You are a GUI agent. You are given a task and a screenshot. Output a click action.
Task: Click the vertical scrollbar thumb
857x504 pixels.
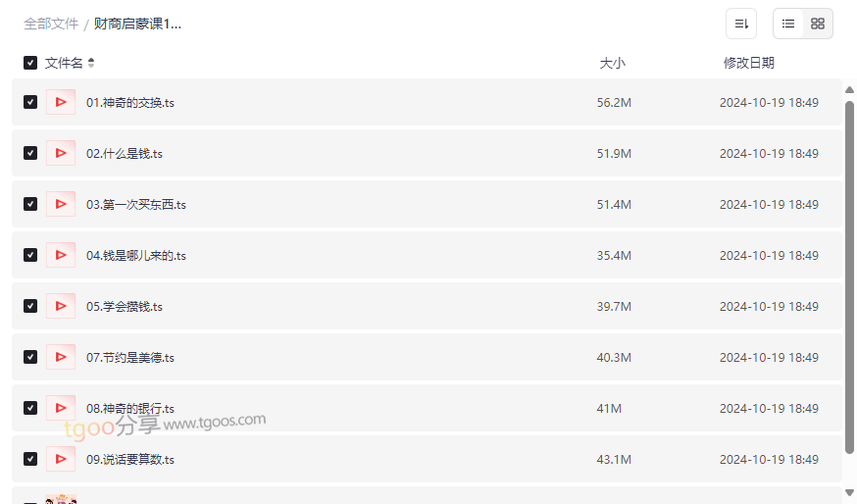pyautogui.click(x=849, y=277)
